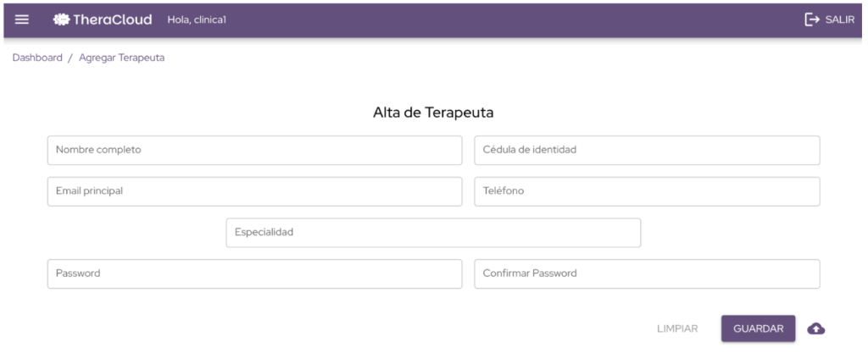Viewport: 868px width, 364px height.
Task: Select the Confirmar Password field
Action: coord(647,274)
